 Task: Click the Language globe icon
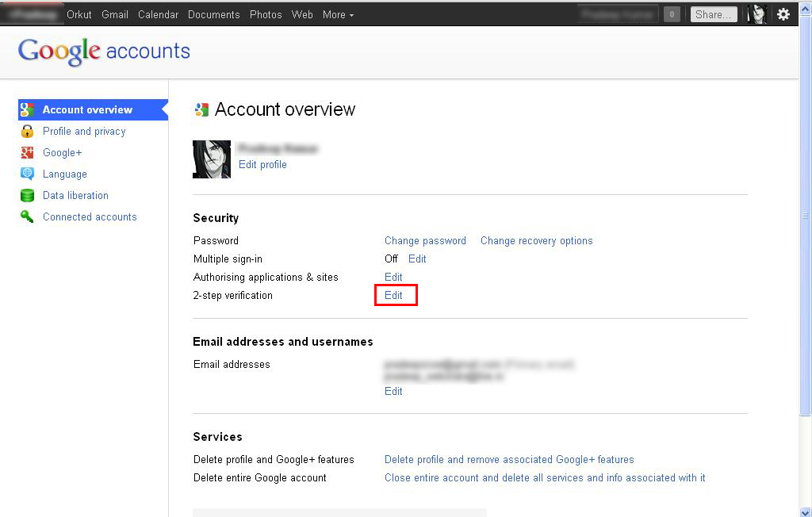pyautogui.click(x=28, y=174)
